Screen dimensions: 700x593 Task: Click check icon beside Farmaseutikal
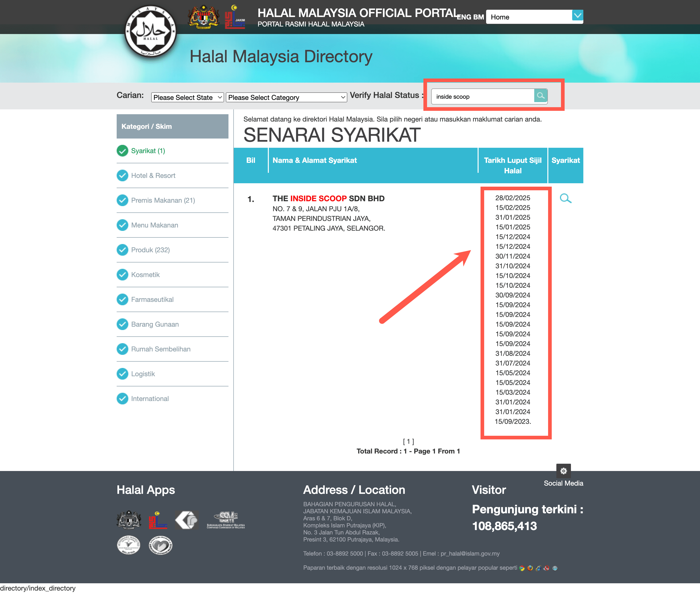coord(122,299)
